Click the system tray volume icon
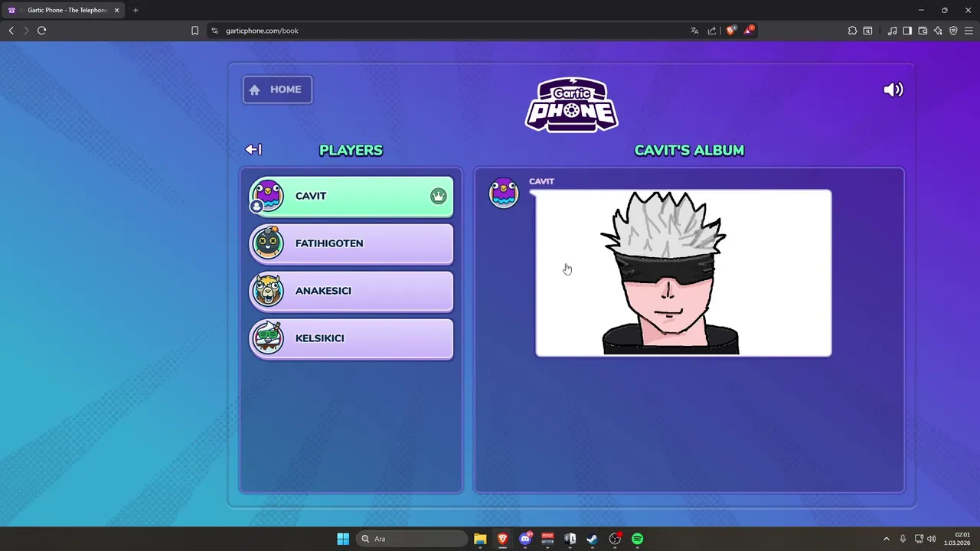 (932, 539)
